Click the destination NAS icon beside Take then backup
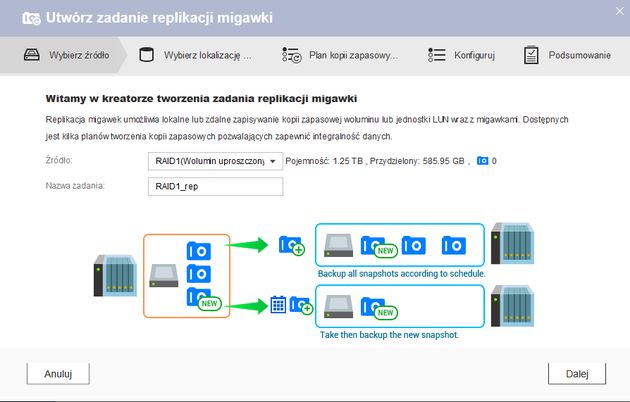The image size is (630, 402). pos(512,306)
